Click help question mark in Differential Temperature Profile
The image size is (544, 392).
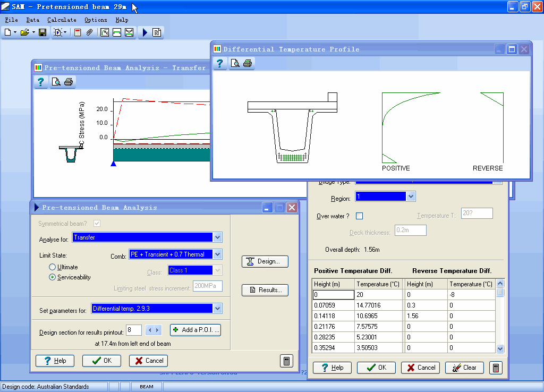[x=219, y=63]
